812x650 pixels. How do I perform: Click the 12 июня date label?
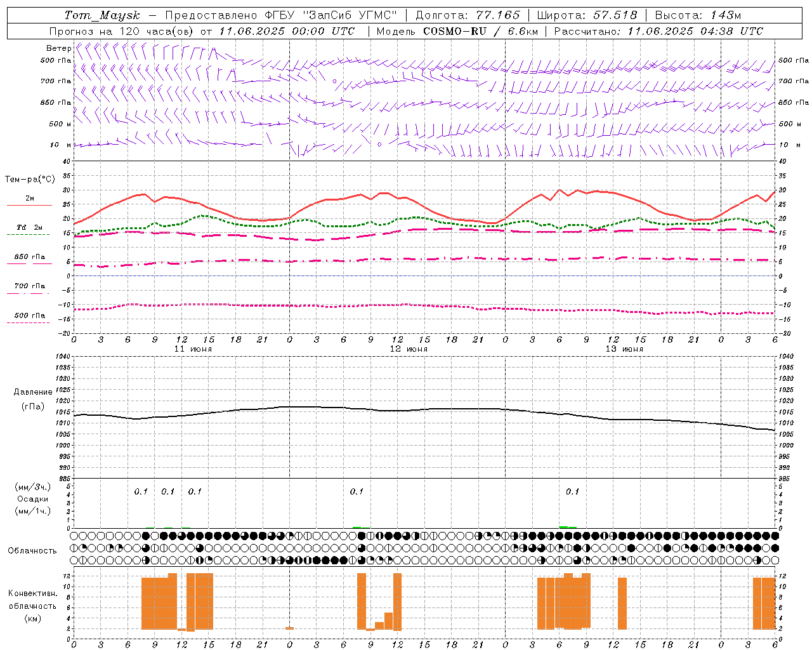[409, 349]
